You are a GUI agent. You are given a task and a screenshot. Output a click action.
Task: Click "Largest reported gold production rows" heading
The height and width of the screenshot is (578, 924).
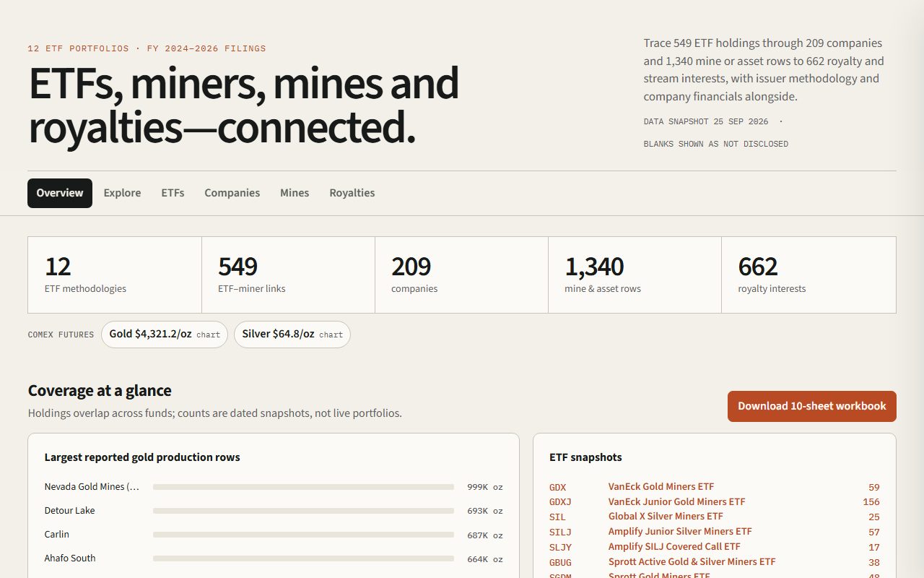[x=142, y=457]
